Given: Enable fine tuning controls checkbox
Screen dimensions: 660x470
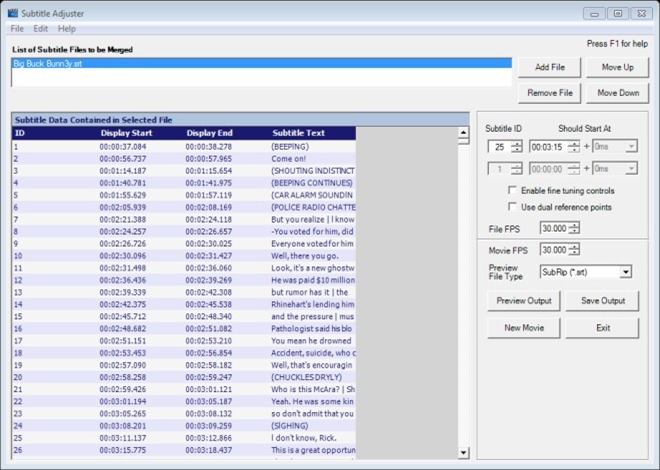Looking at the screenshot, I should [512, 190].
